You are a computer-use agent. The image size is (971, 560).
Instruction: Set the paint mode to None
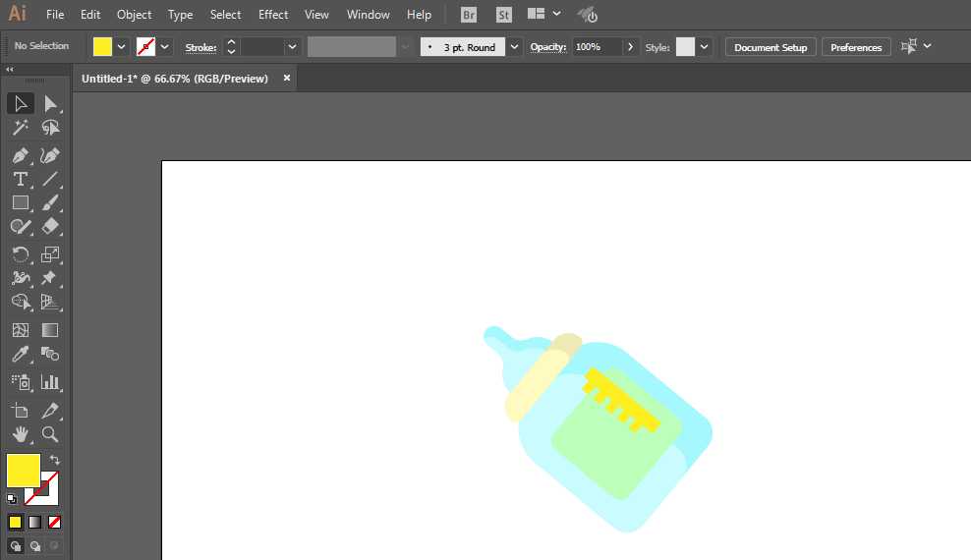pos(55,522)
